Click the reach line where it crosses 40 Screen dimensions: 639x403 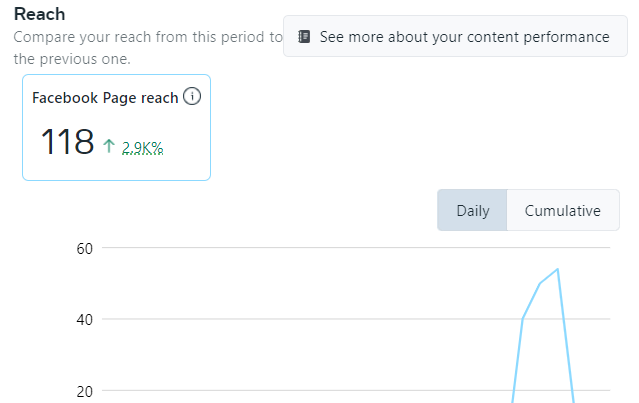[x=522, y=319]
